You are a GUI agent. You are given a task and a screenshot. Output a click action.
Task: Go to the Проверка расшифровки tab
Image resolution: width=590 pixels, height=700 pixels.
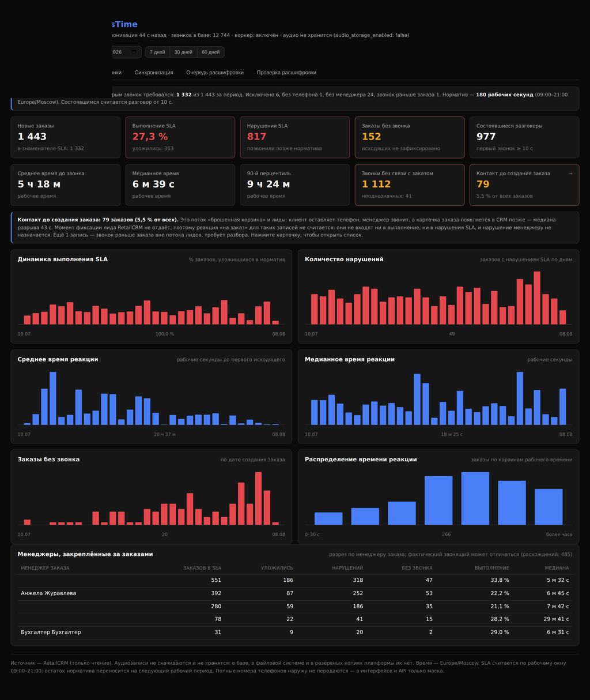[286, 73]
